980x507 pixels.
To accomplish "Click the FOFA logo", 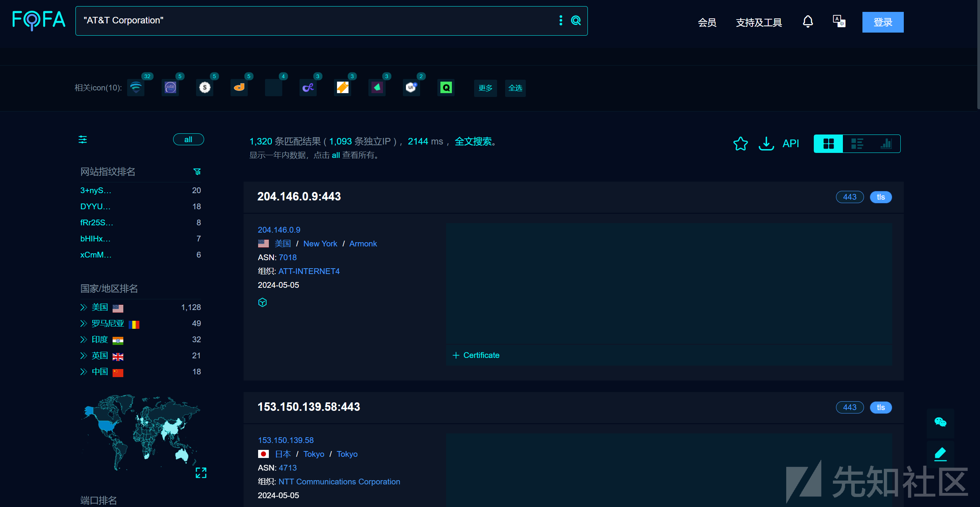I will [39, 20].
